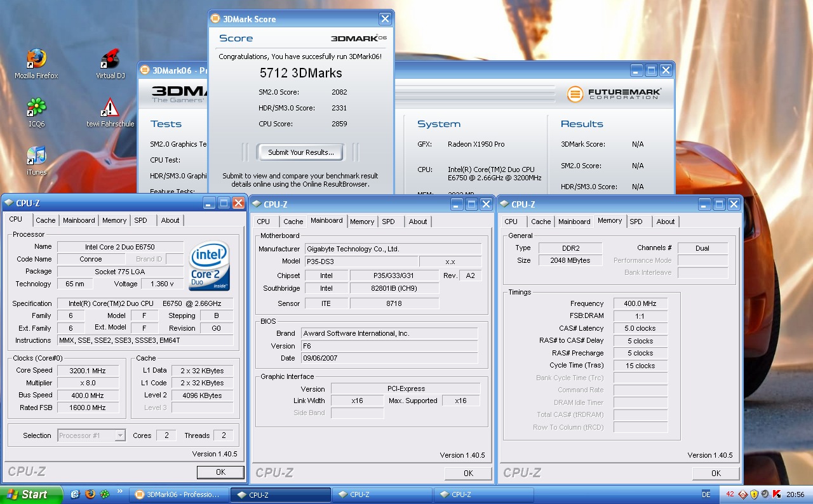Open Memory tab in the CPU-Z Mainboard window
The height and width of the screenshot is (504, 813).
362,222
